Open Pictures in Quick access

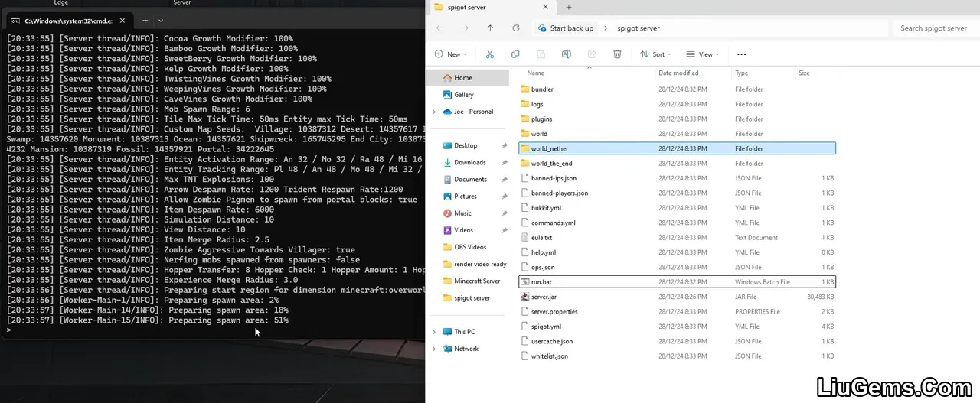click(x=465, y=197)
